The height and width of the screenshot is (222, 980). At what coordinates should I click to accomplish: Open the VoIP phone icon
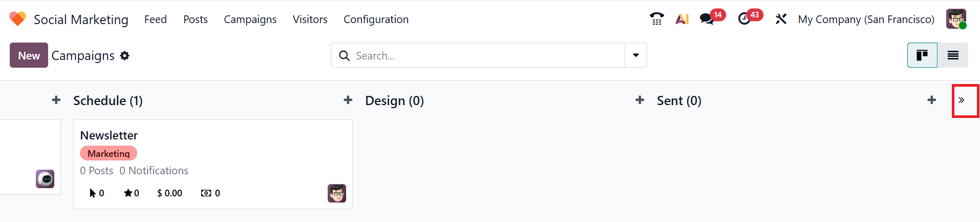click(656, 19)
